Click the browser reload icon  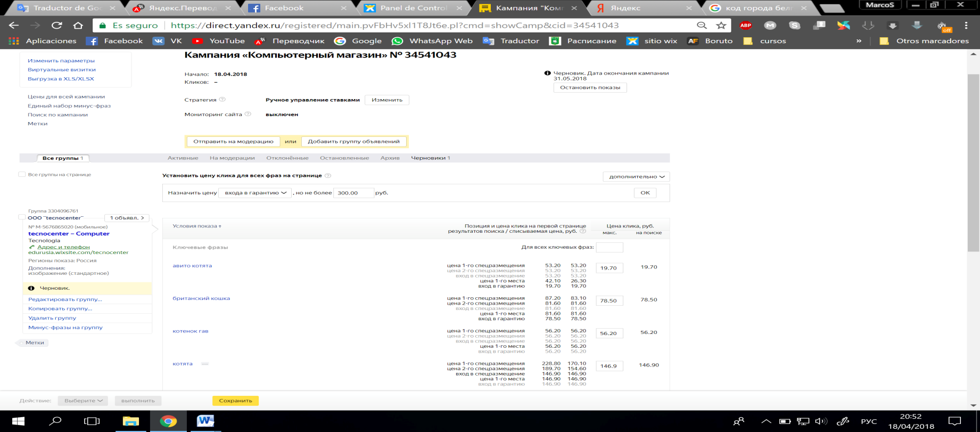[x=57, y=25]
